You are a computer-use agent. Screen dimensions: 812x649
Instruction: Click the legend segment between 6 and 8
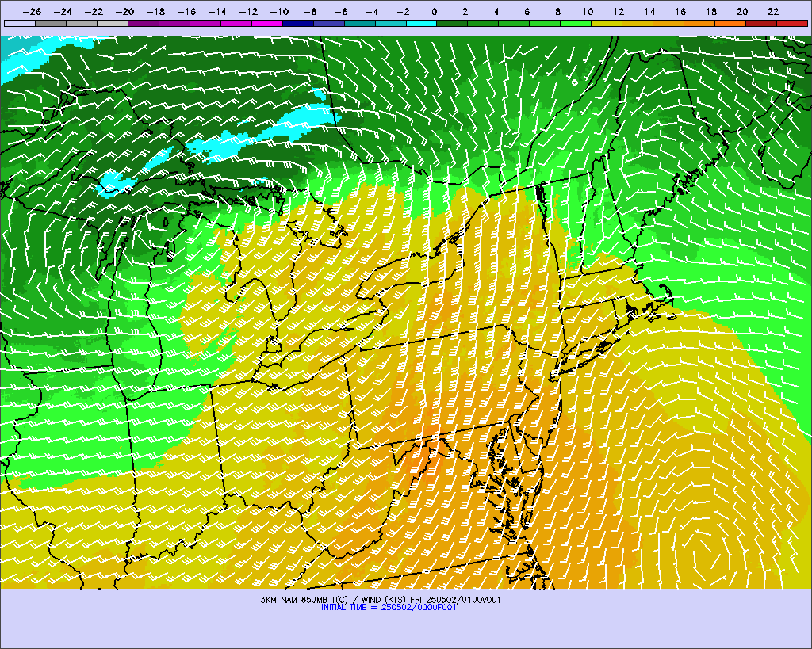coord(545,23)
